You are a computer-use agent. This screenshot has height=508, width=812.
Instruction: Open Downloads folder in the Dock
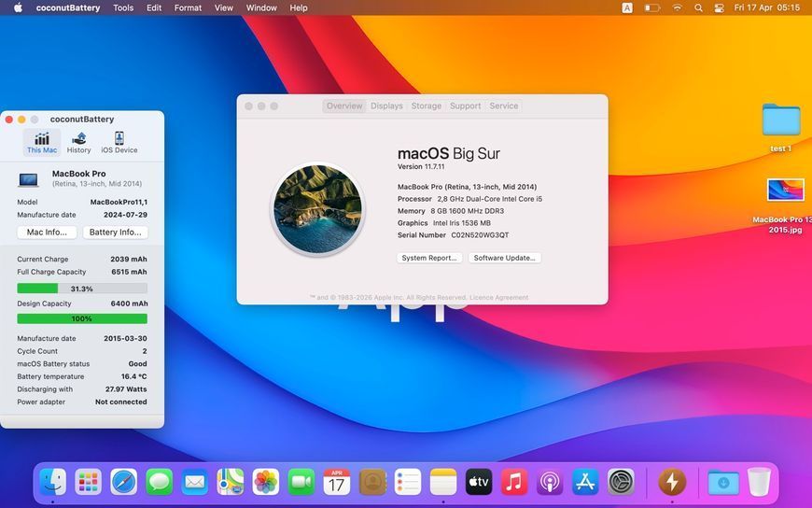pos(723,482)
